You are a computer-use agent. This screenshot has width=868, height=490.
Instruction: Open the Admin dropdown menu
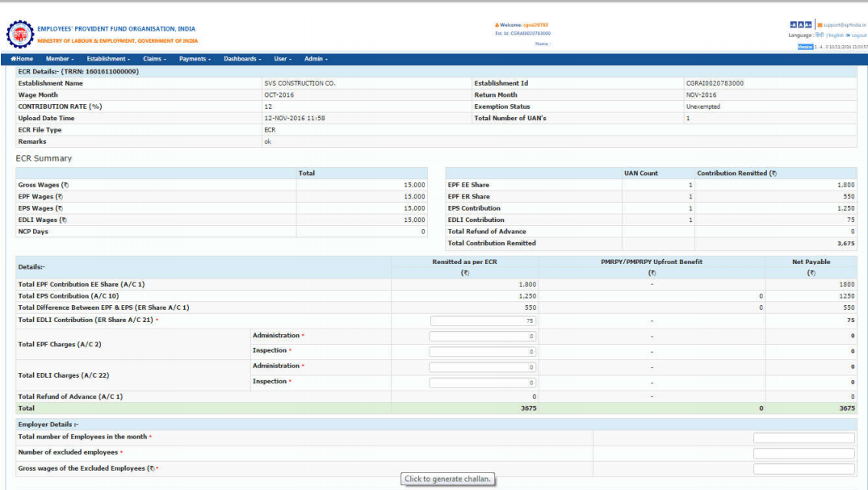click(316, 59)
